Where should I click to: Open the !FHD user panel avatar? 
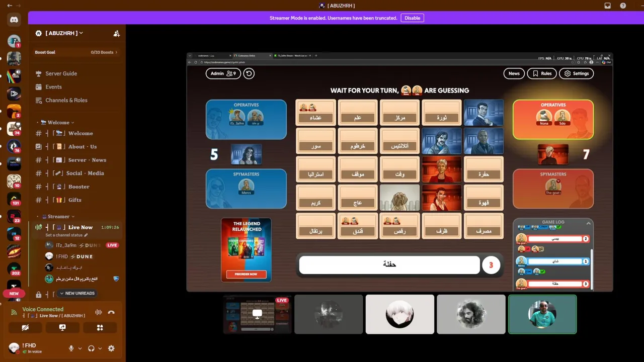tap(14, 348)
